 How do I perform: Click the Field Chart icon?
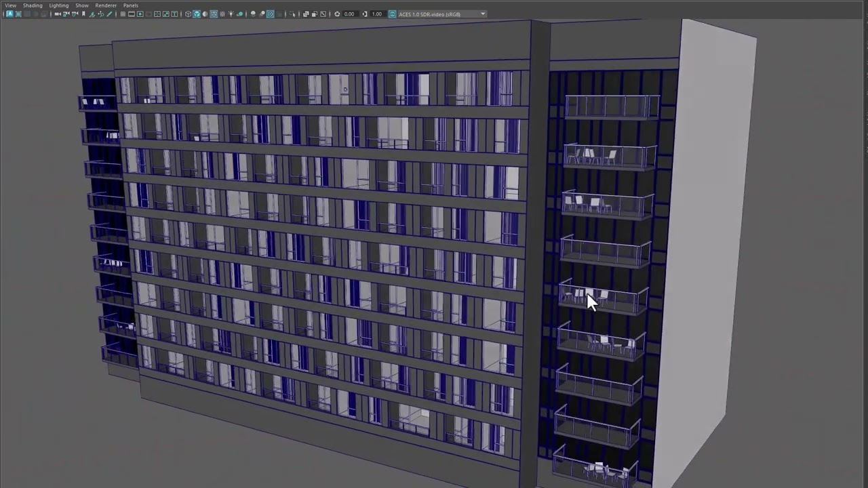[157, 14]
